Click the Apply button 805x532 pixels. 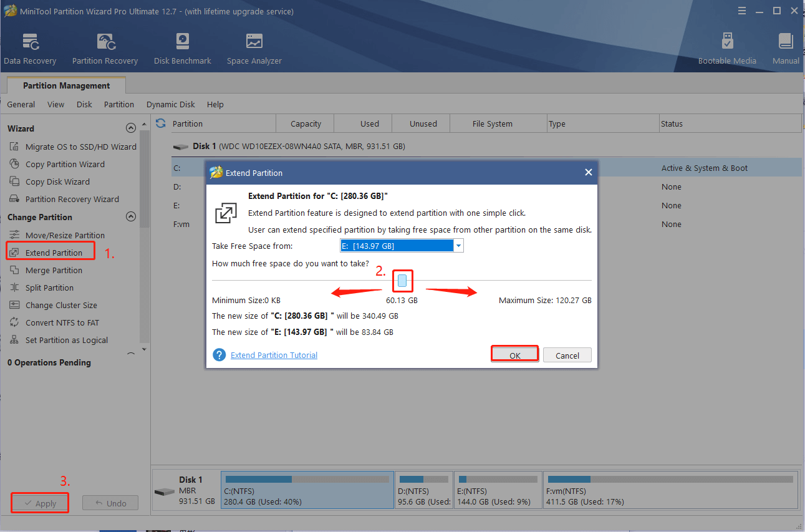[x=39, y=503]
